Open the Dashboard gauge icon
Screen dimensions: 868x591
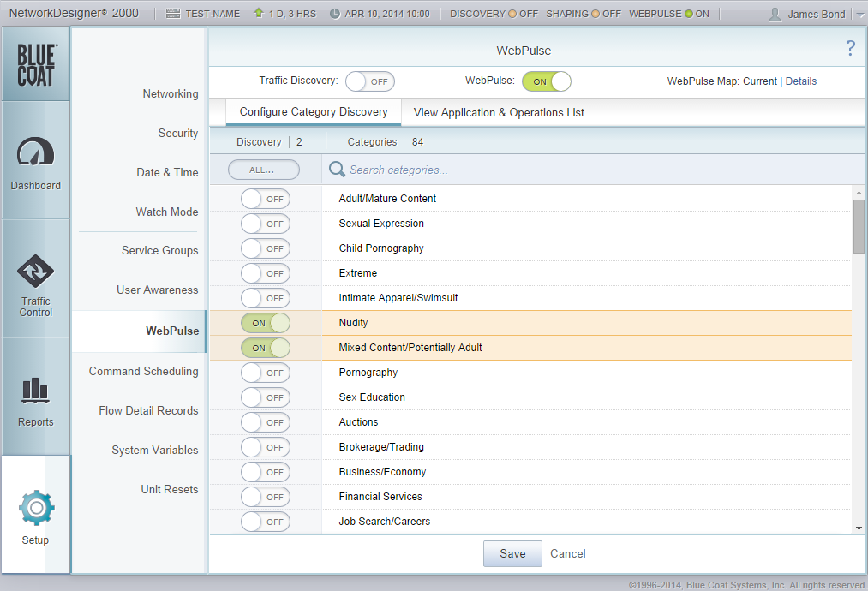point(35,151)
